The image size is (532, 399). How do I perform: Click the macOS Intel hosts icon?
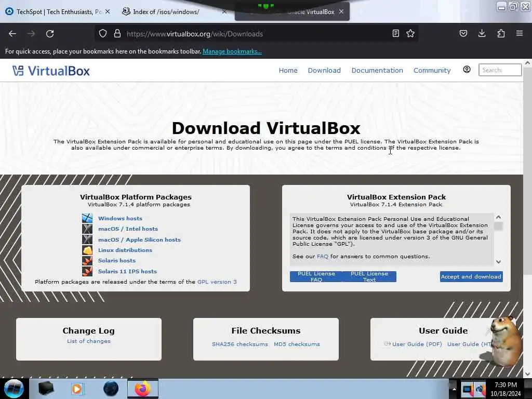(x=87, y=229)
